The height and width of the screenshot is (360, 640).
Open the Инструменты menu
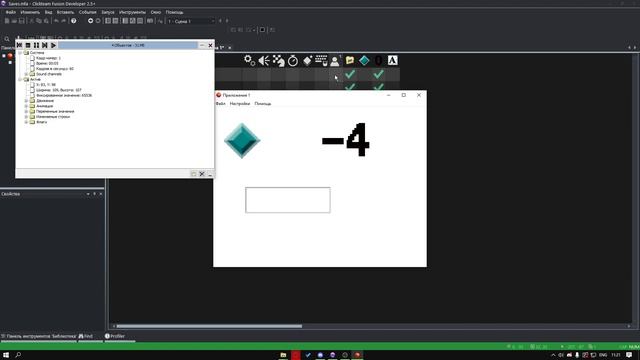coord(132,12)
